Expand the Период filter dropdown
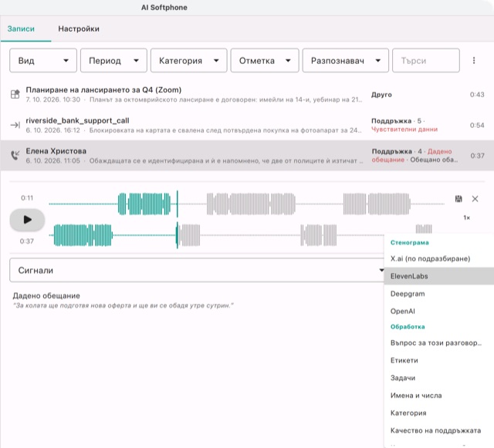Screen dimensions: 494x448 pos(113,60)
